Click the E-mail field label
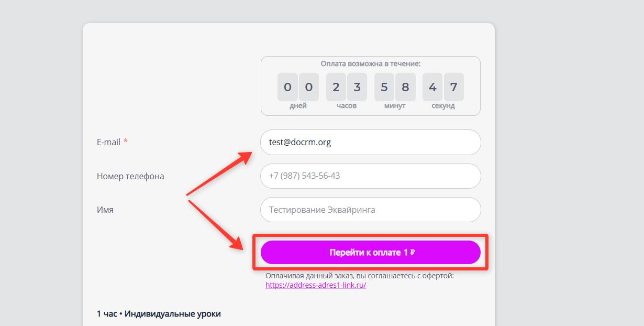 (x=108, y=142)
